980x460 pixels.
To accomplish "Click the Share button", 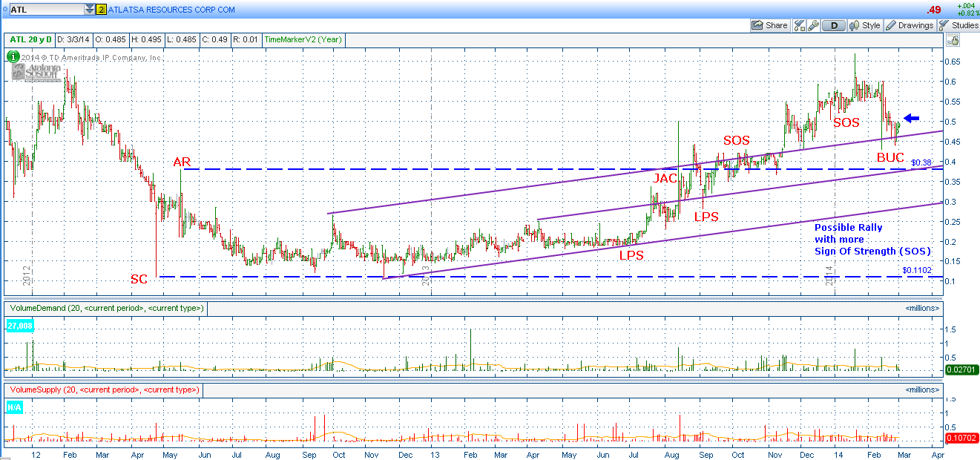I will tap(770, 25).
